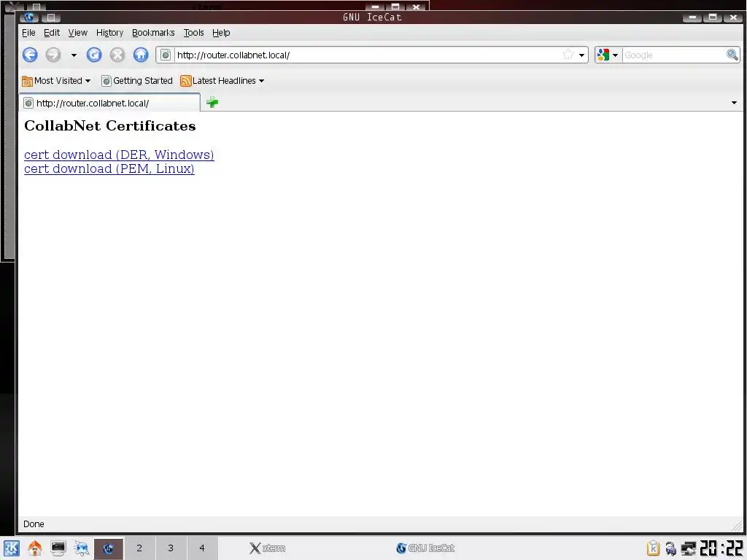The height and width of the screenshot is (560, 747).
Task: Go back using the blue Back arrow
Action: [30, 55]
